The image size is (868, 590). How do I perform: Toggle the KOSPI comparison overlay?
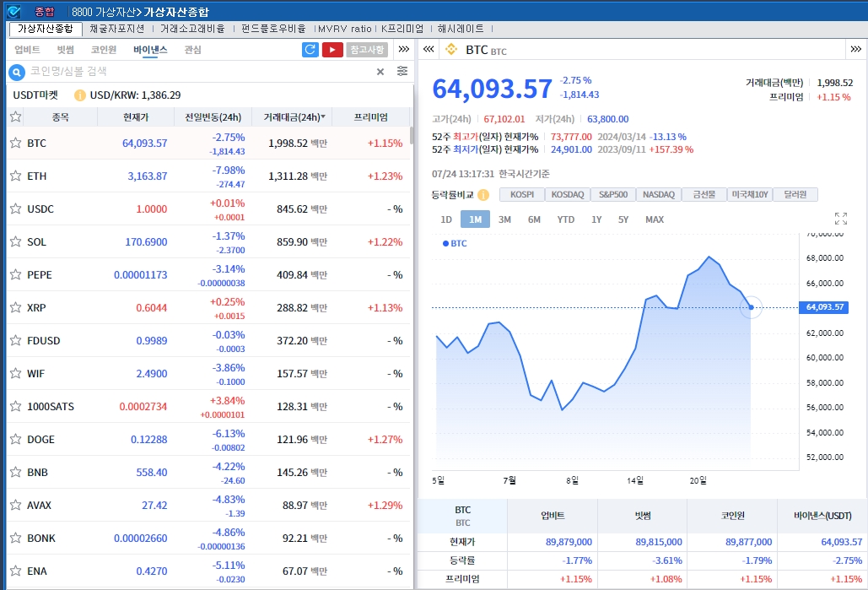click(522, 195)
